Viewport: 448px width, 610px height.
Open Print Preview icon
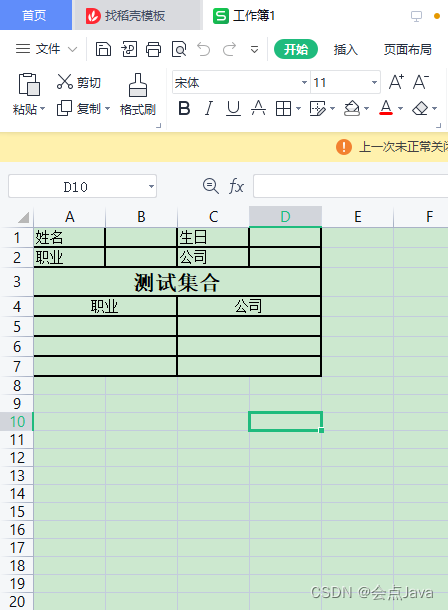179,49
